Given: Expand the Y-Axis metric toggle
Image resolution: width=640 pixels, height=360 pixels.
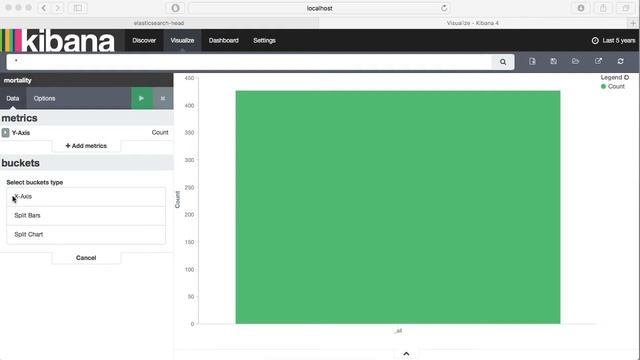Looking at the screenshot, I should click(5, 133).
